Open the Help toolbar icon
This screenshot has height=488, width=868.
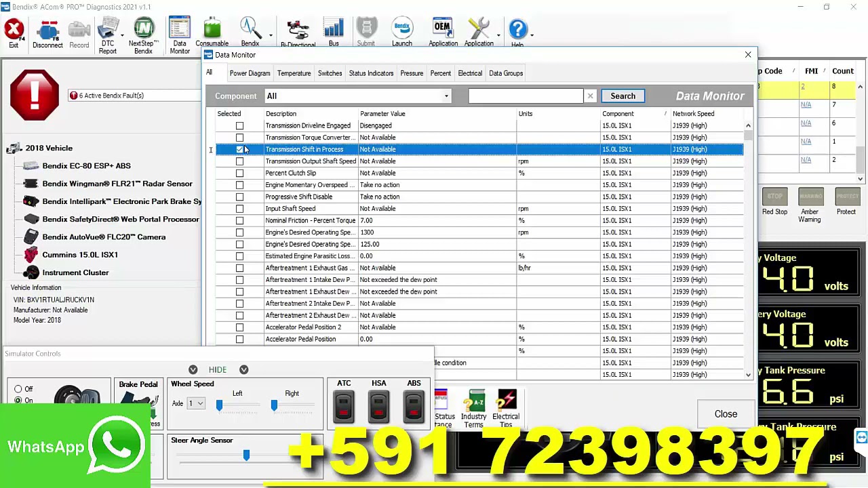517,33
